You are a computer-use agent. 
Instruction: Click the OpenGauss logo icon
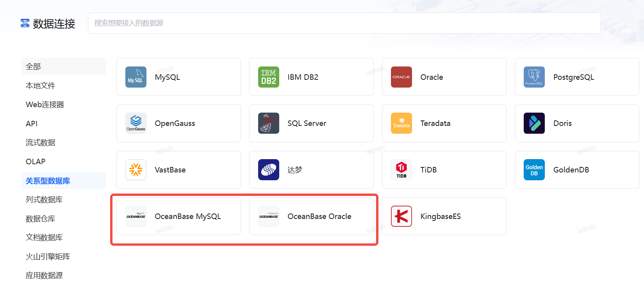(136, 123)
